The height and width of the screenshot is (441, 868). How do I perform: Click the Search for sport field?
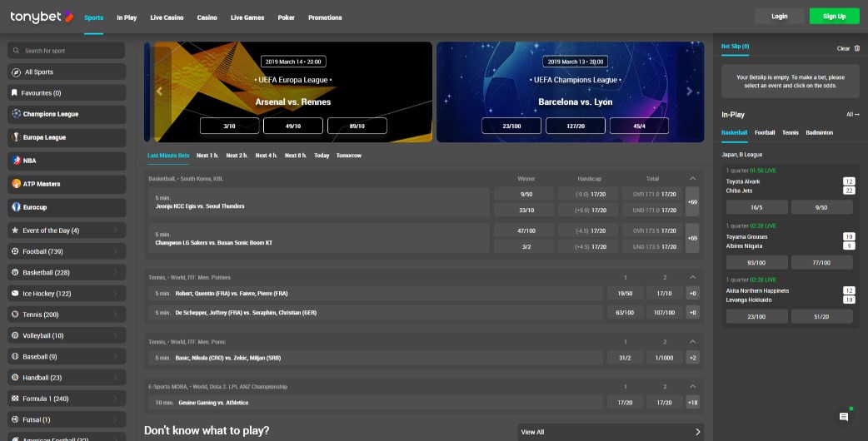tap(67, 50)
